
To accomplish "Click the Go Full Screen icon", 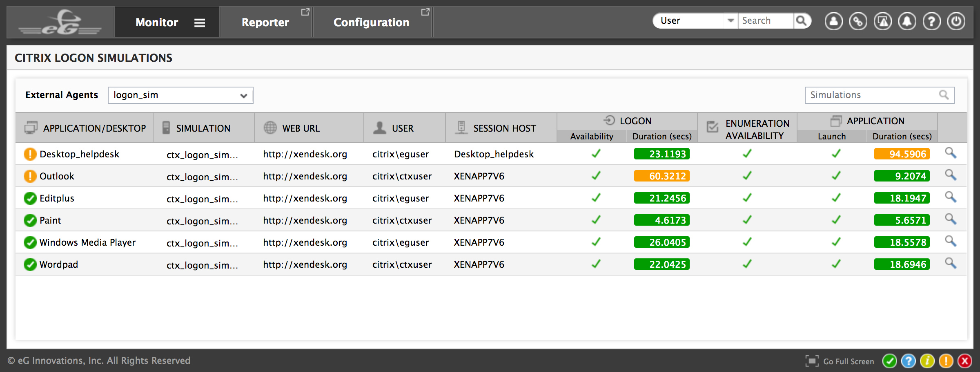I will [x=812, y=361].
